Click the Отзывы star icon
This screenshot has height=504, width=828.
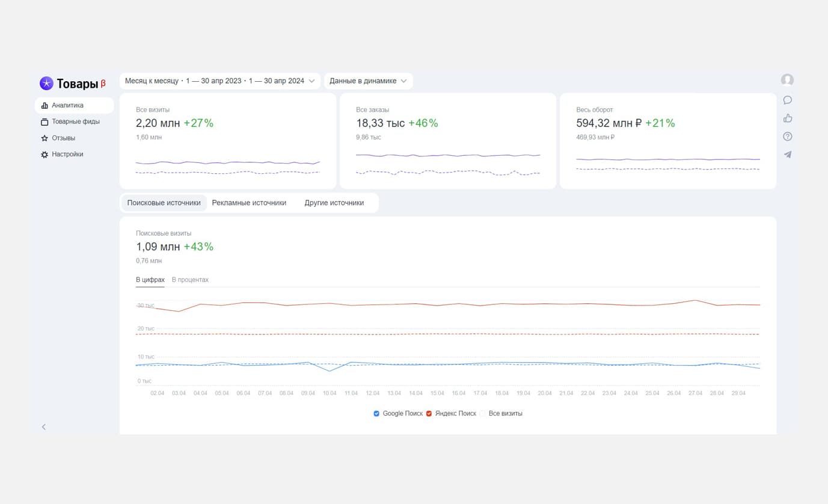coord(44,138)
